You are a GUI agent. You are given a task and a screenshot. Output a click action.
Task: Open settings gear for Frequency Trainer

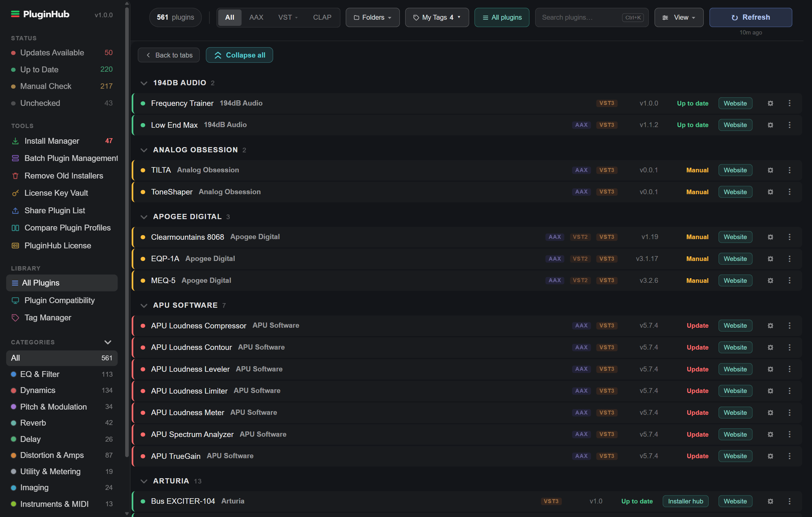coord(770,103)
